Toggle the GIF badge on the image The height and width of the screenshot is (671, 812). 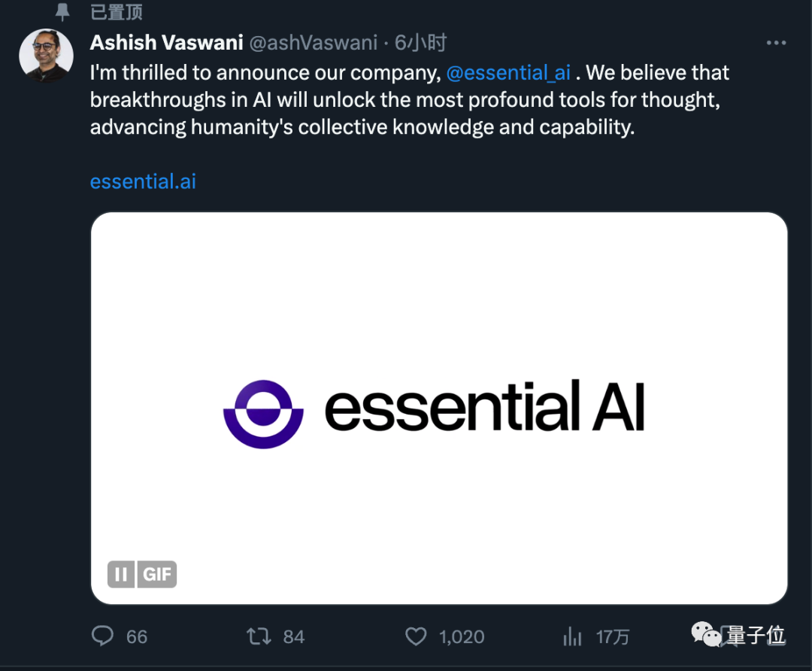(156, 574)
